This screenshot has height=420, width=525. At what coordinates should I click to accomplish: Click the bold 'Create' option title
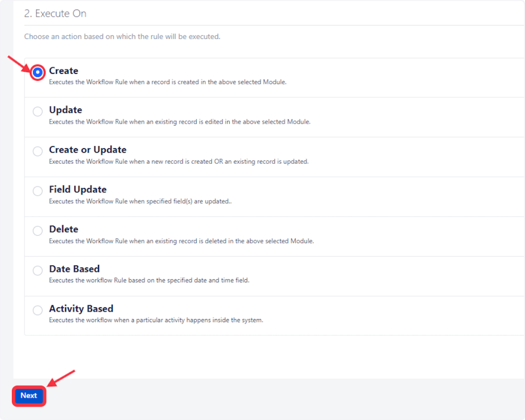pos(64,71)
